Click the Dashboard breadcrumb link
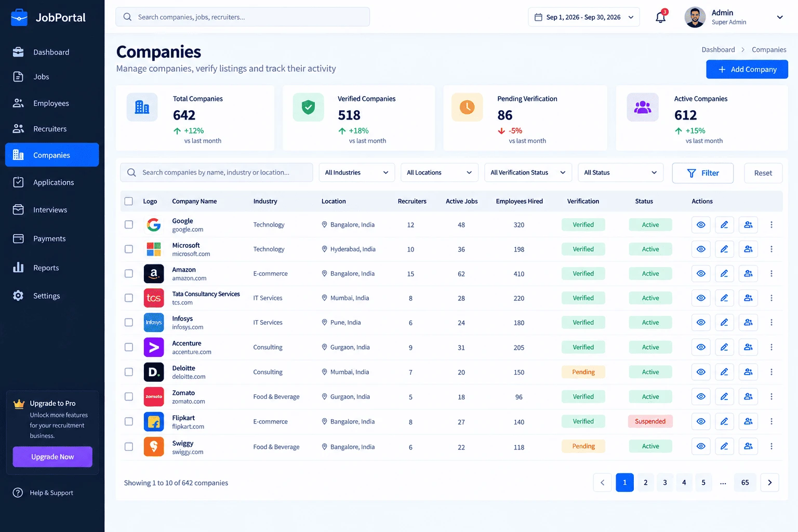The image size is (798, 532). pos(718,50)
